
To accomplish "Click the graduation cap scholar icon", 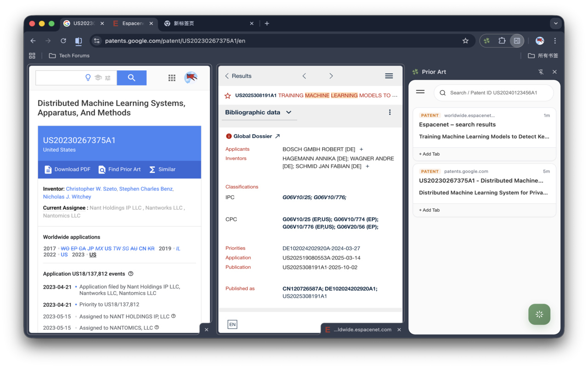I will click(98, 78).
